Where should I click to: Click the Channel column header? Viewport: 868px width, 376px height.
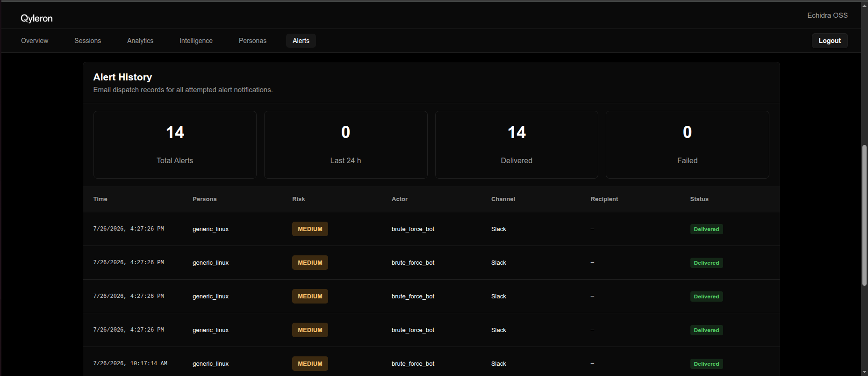[503, 199]
